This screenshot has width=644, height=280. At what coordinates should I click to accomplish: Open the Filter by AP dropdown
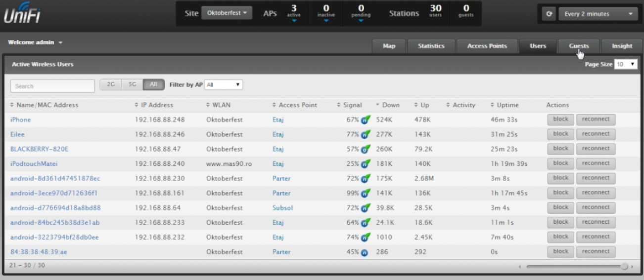(x=224, y=84)
